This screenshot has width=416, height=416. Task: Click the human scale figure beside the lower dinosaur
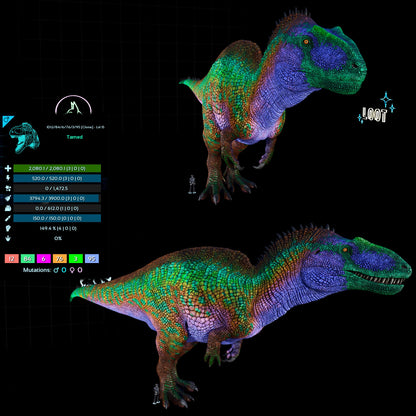click(156, 394)
